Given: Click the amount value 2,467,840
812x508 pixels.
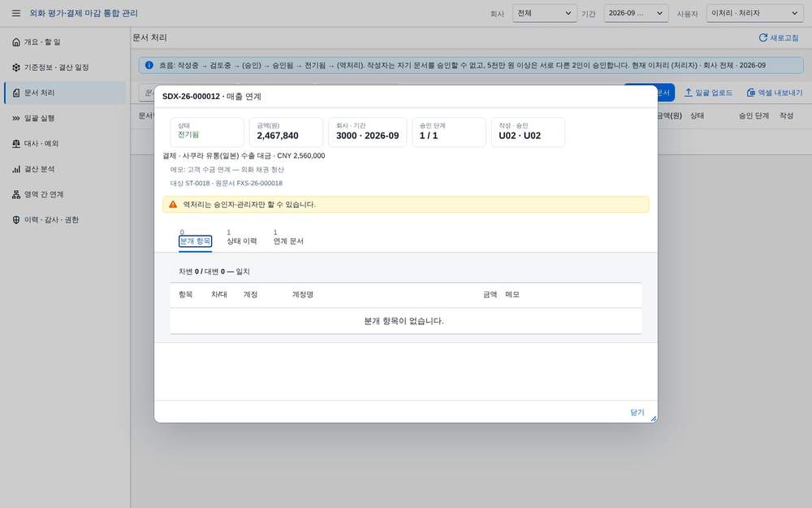Looking at the screenshot, I should [x=278, y=136].
